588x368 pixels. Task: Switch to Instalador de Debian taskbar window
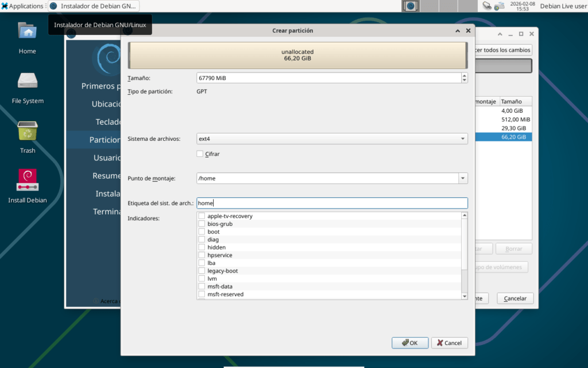point(94,6)
